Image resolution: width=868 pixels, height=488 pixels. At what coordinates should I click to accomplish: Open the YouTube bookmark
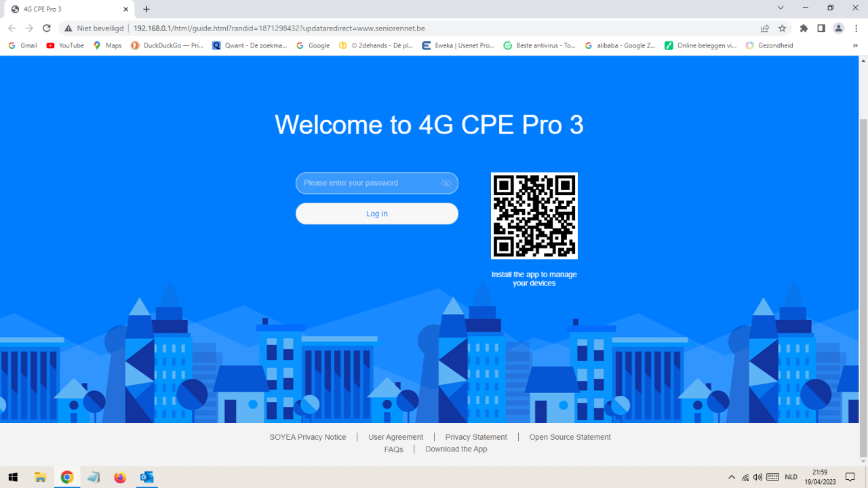click(65, 45)
